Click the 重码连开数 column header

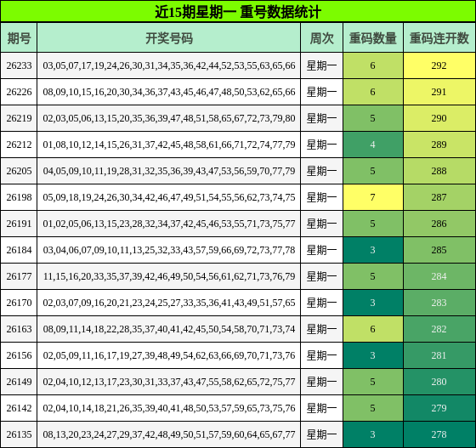coord(439,37)
